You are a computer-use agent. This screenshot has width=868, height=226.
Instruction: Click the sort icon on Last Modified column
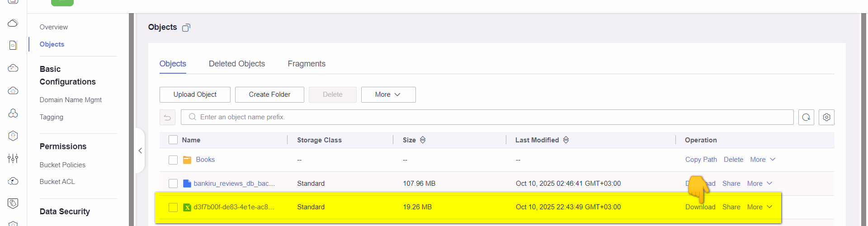coord(566,140)
